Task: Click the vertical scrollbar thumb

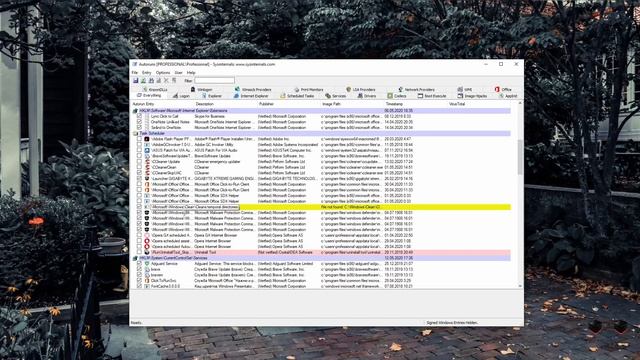Action: point(520,157)
